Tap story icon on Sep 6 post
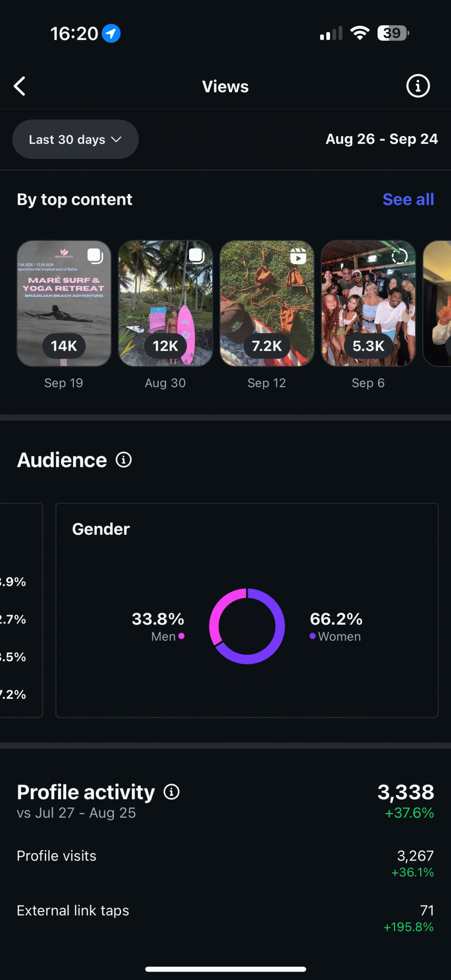This screenshot has height=980, width=451. [x=399, y=256]
